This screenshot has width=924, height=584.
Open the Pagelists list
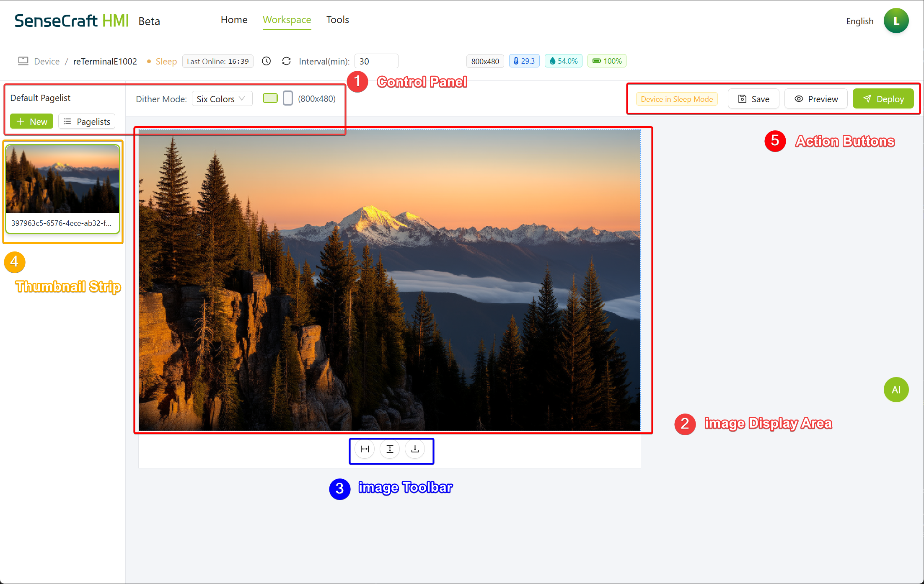pos(87,121)
